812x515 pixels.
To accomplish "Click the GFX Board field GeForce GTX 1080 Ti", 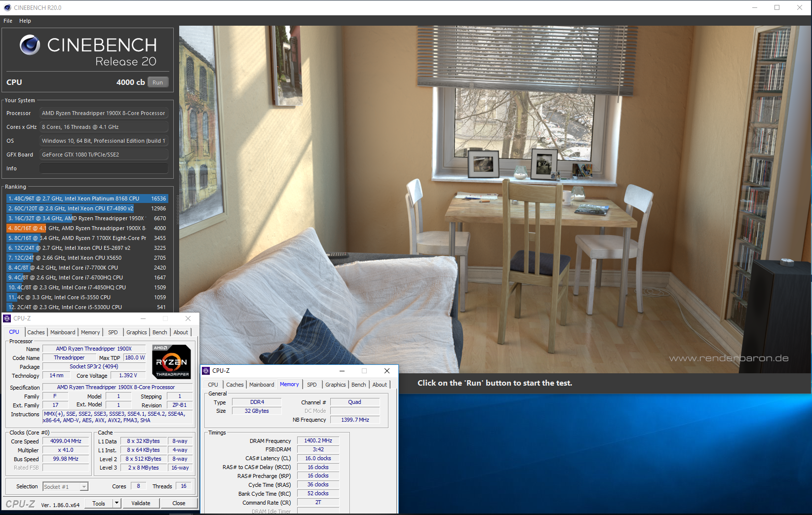I will (x=104, y=155).
